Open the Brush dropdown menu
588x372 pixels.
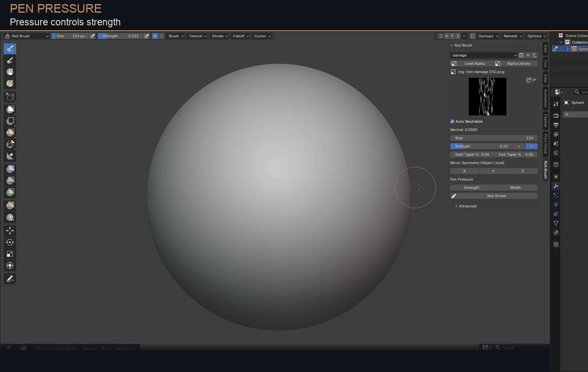176,36
